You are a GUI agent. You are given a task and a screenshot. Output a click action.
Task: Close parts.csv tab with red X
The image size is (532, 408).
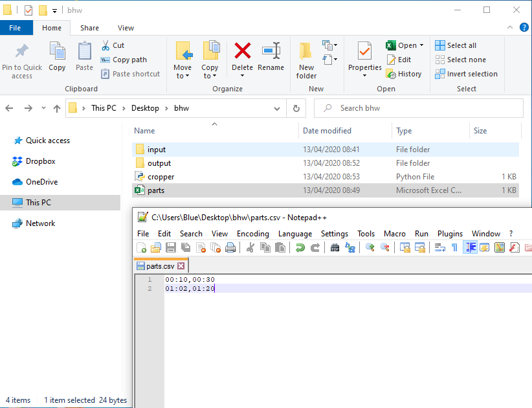click(181, 266)
